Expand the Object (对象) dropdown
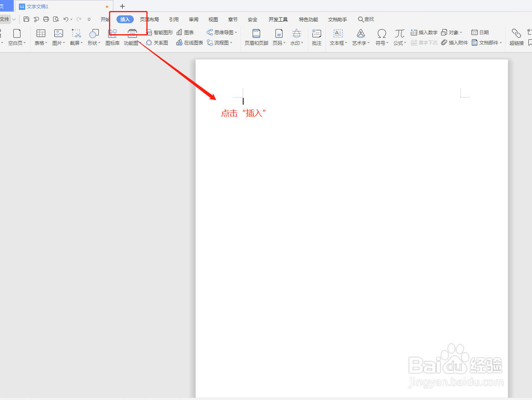This screenshot has height=400, width=532. click(461, 33)
